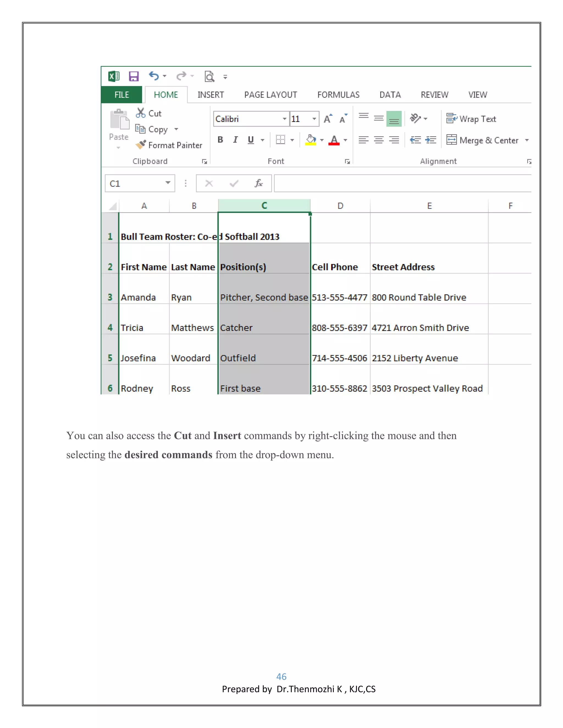Toggle italic formatting
The image size is (563, 728).
pyautogui.click(x=236, y=140)
